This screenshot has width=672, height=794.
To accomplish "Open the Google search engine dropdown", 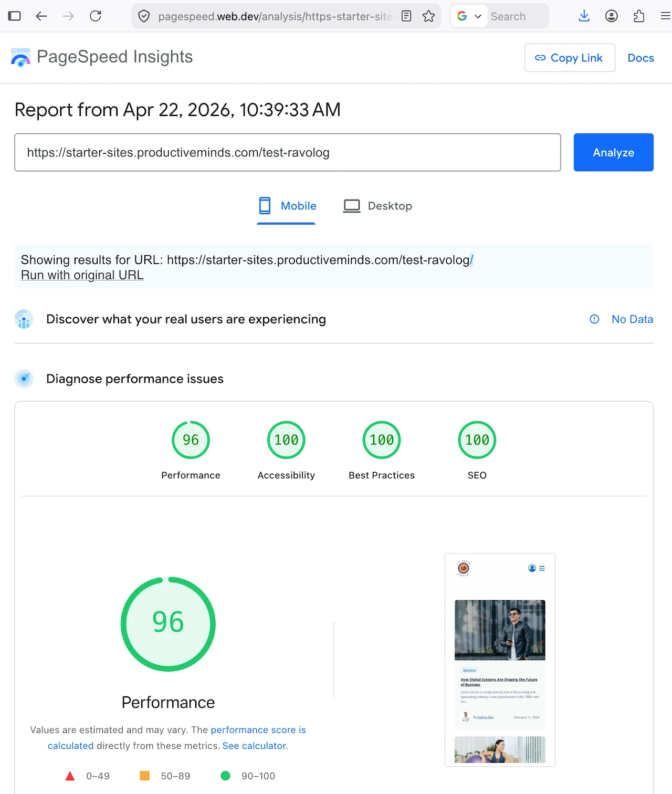I will coord(469,16).
